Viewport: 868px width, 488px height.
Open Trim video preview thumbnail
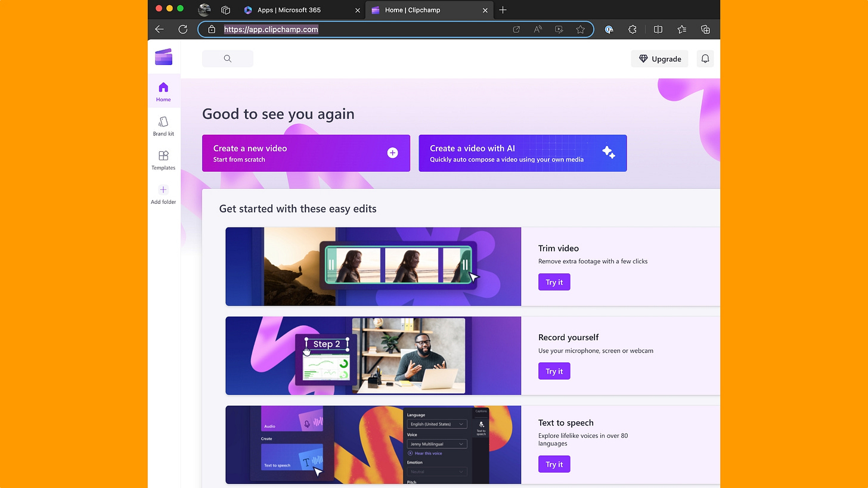(x=373, y=266)
